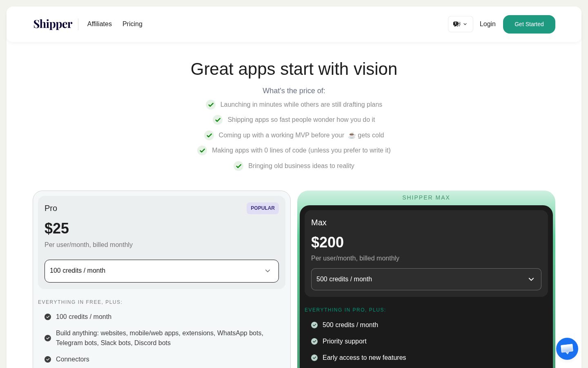588x368 pixels.
Task: Click the $200 Max price
Action: pos(327,242)
